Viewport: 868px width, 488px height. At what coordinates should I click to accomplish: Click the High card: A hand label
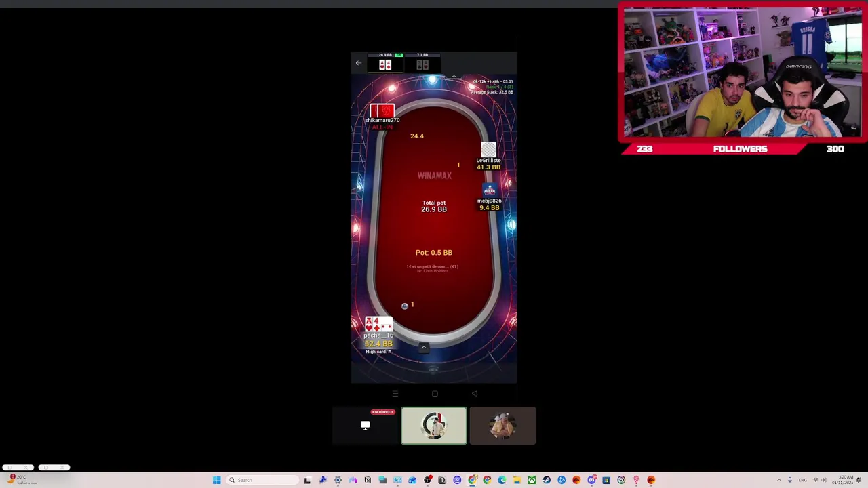378,352
